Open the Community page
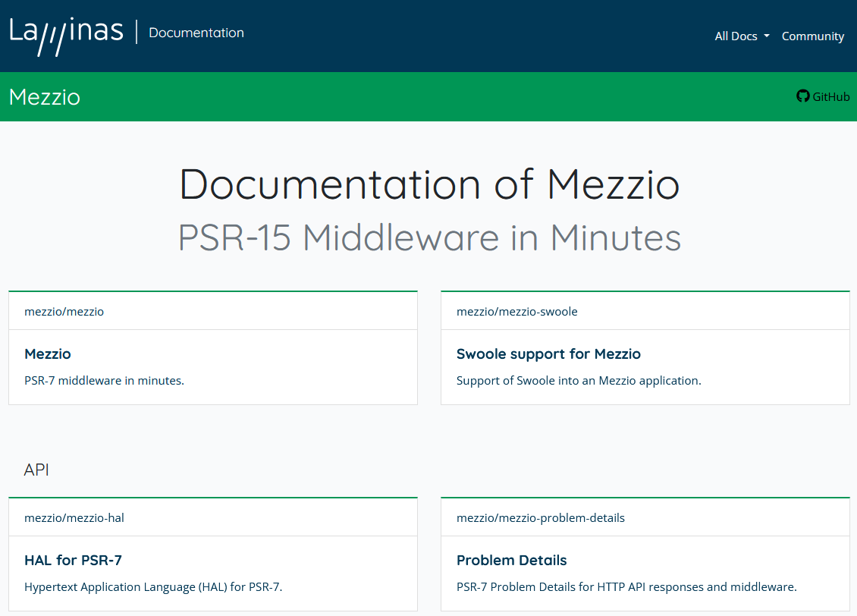The image size is (857, 616). click(x=813, y=36)
